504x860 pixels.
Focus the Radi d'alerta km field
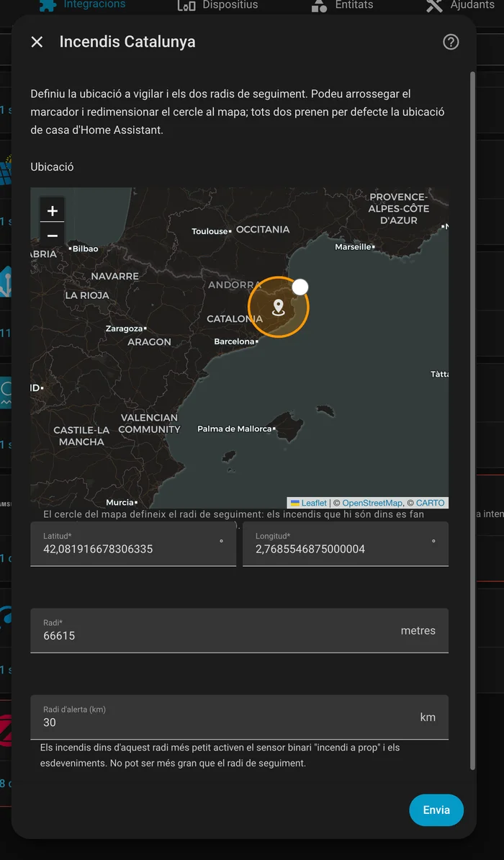[239, 717]
